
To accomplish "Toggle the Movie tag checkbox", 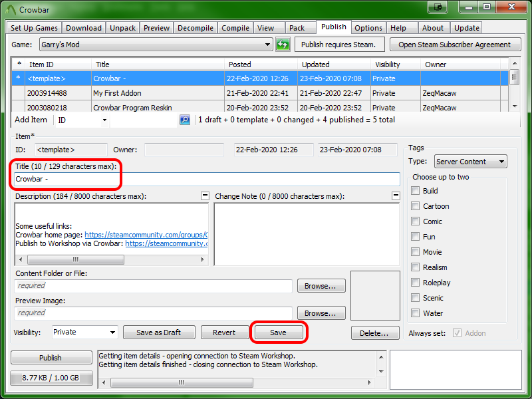I will click(415, 252).
